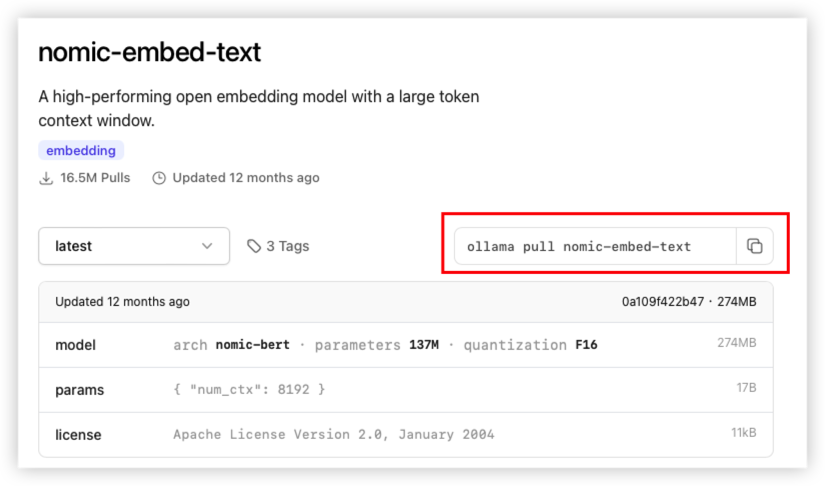Copy the ollama pull command

click(755, 246)
